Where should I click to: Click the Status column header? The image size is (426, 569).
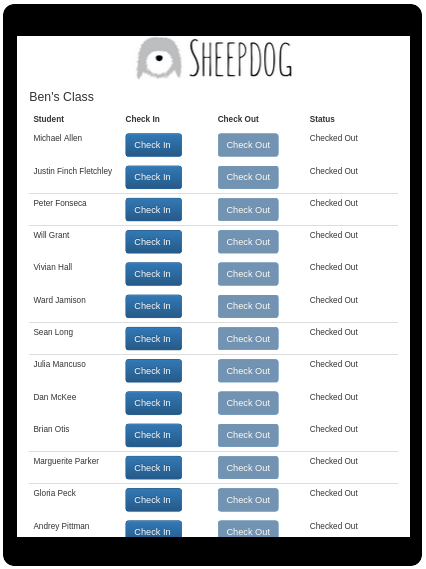click(x=322, y=119)
